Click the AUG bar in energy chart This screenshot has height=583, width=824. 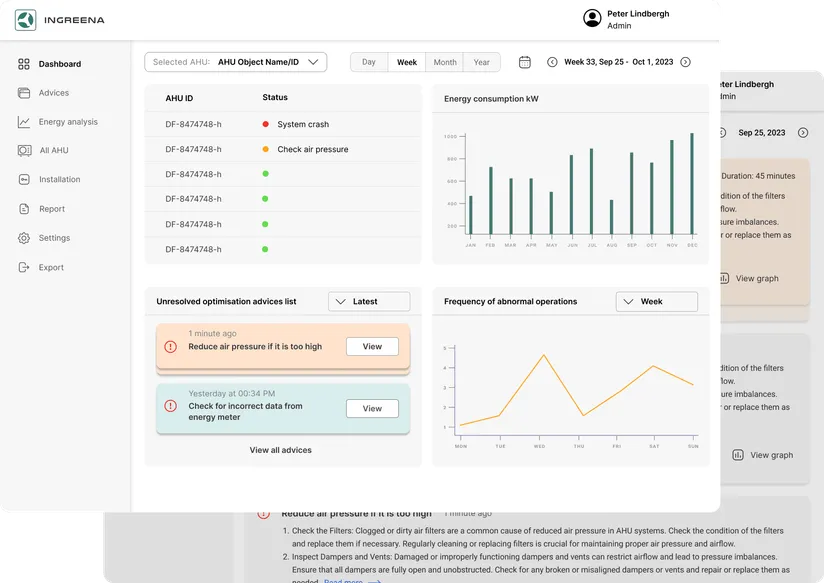[611, 217]
